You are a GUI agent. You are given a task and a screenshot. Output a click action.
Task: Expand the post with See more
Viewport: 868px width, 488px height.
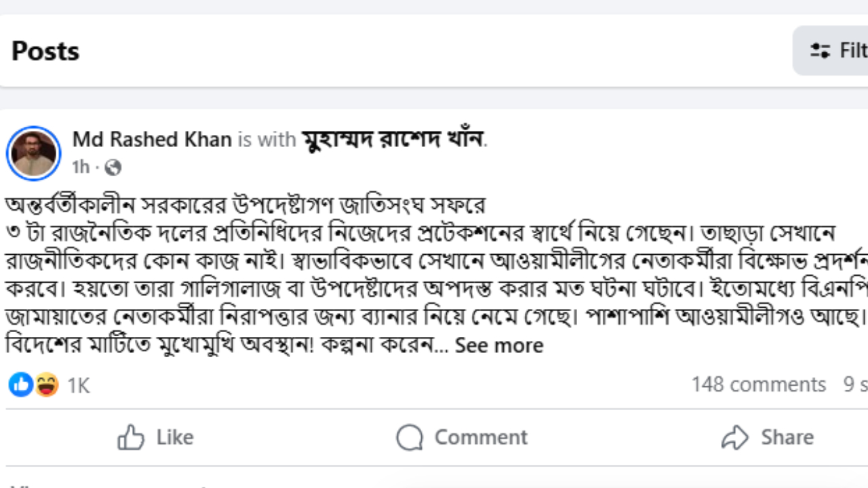[499, 346]
